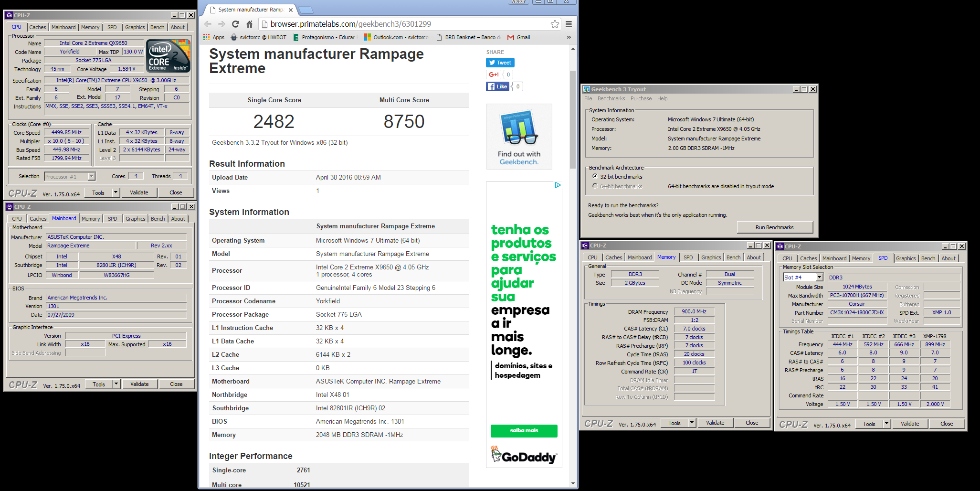Click Close in the Mainboard CPU-Z window

tap(176, 384)
